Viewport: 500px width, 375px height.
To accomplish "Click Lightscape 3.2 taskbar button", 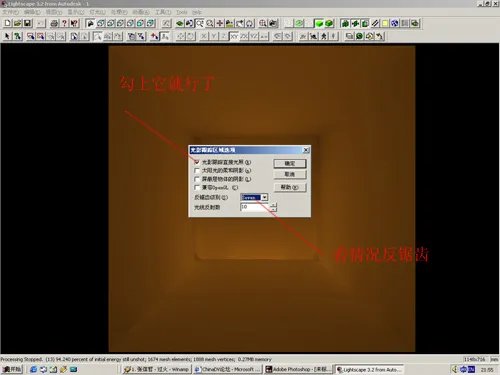I will pos(369,369).
